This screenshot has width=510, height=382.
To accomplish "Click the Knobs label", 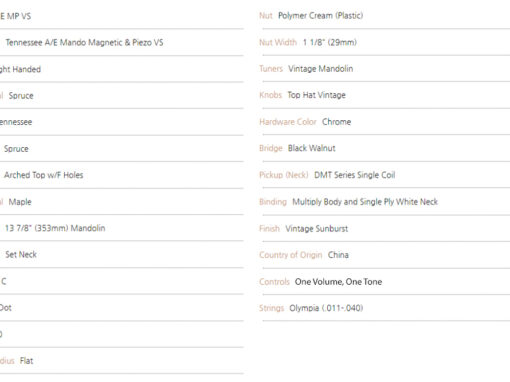I will 270,95.
